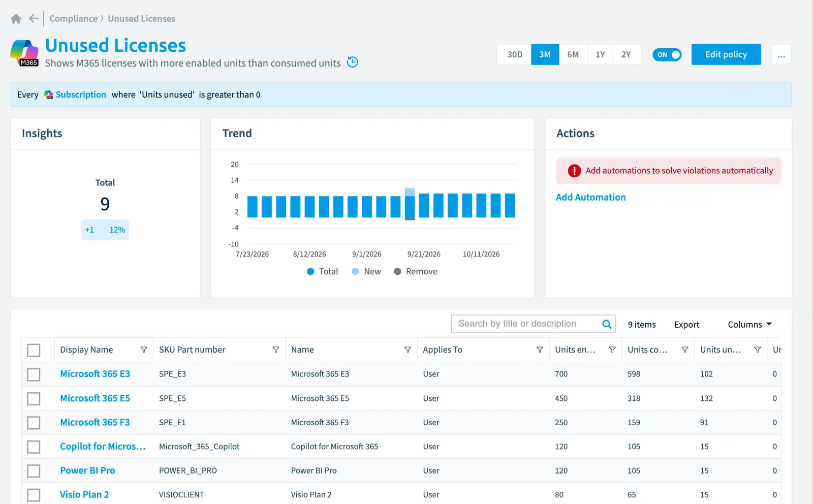Image resolution: width=813 pixels, height=504 pixels.
Task: Click the search magnifier icon
Action: tap(607, 324)
